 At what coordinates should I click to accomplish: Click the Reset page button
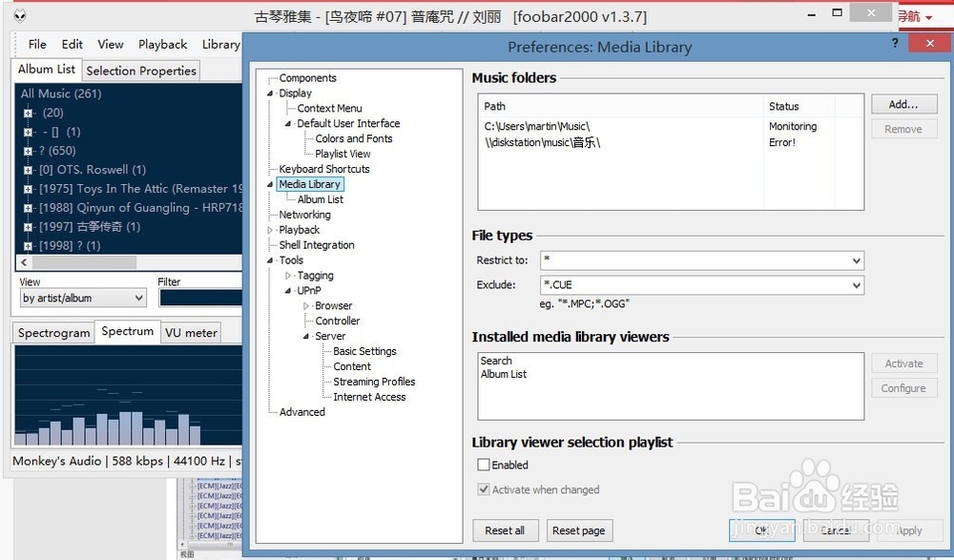tap(579, 530)
